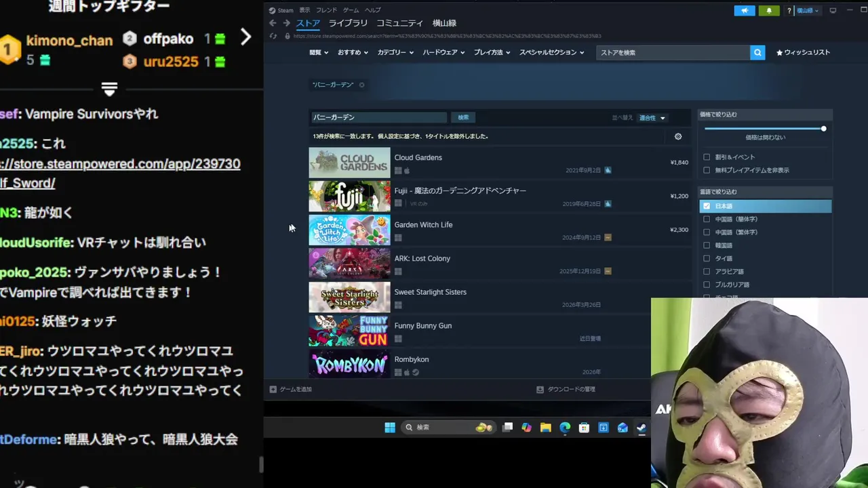
Task: Open the Steam menu
Action: 281,10
